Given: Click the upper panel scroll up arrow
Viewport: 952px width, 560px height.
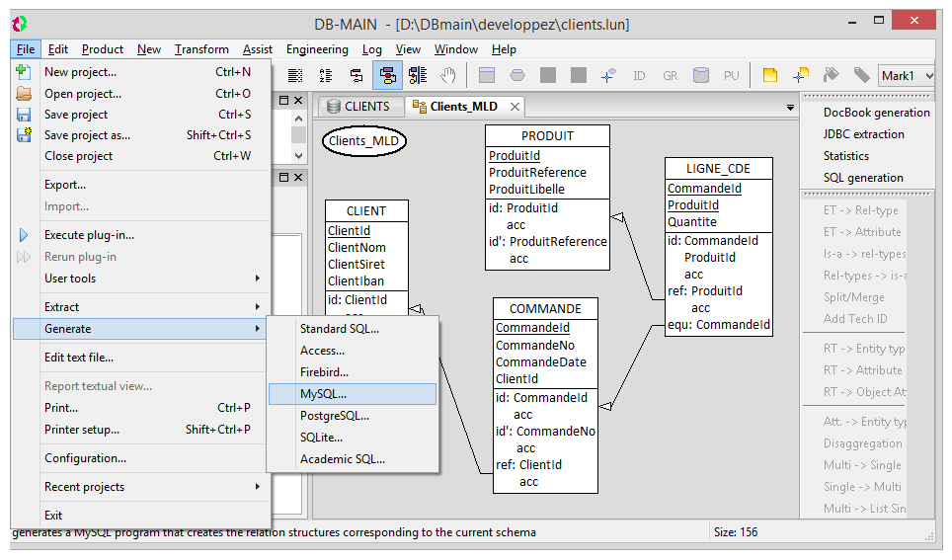Looking at the screenshot, I should point(298,120).
